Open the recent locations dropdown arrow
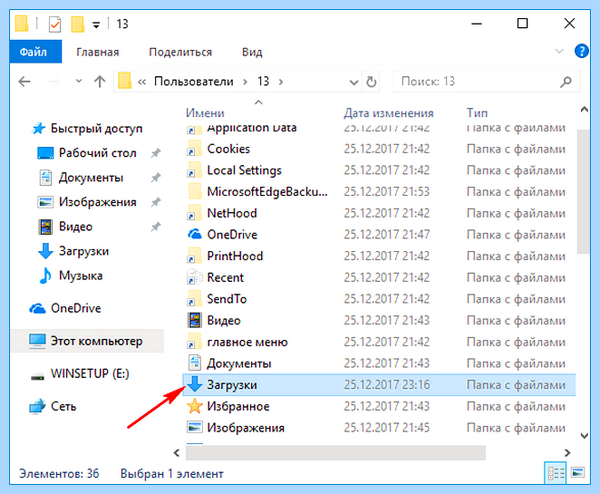 coord(79,81)
